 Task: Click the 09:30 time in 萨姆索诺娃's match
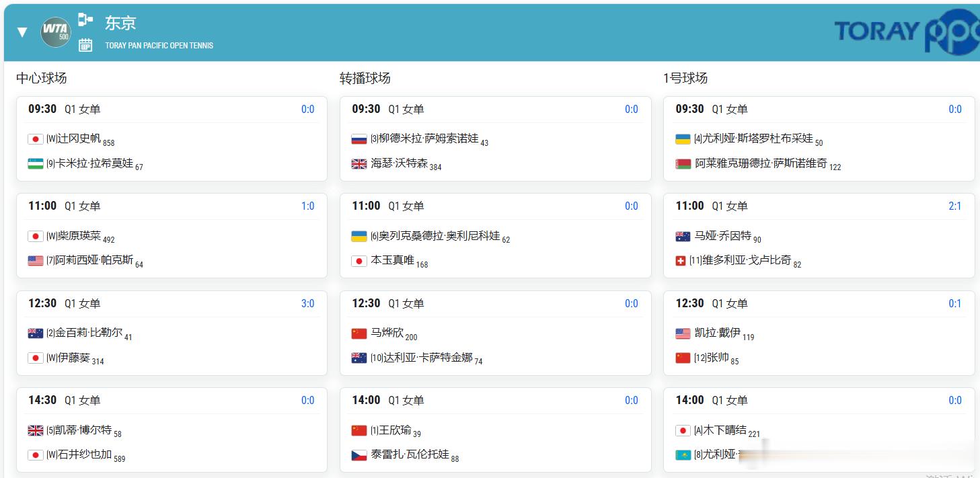click(366, 109)
